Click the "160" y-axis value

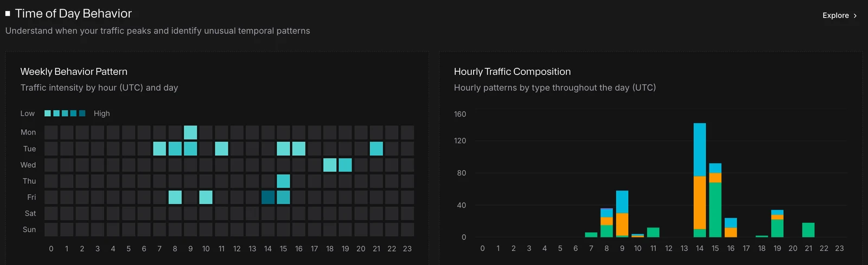(460, 114)
